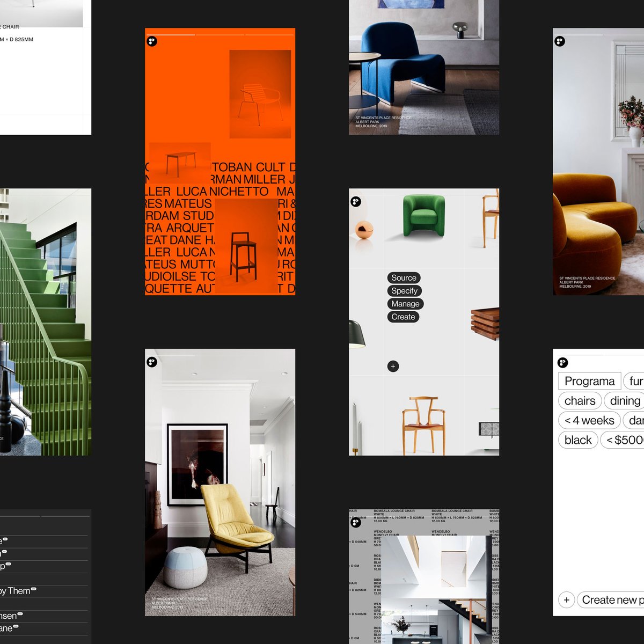Open the mustard curved sofa photo
Screen dimensions: 644x644
coord(598,161)
